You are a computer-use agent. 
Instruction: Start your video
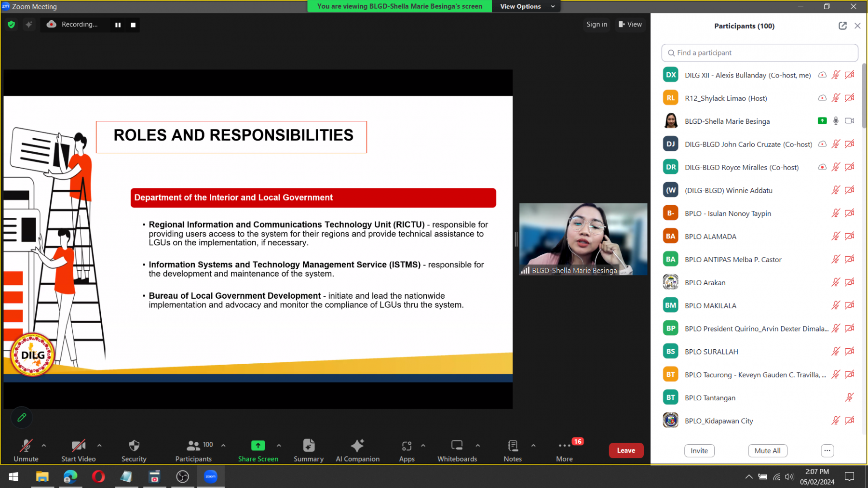(x=78, y=451)
